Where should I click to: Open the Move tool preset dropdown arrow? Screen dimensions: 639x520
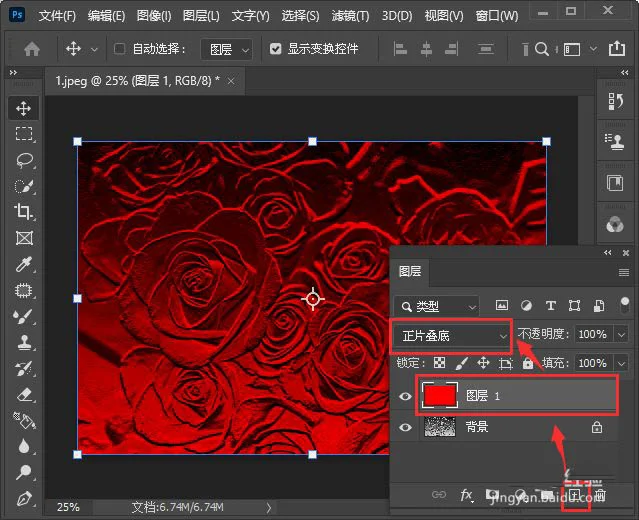pyautogui.click(x=94, y=50)
